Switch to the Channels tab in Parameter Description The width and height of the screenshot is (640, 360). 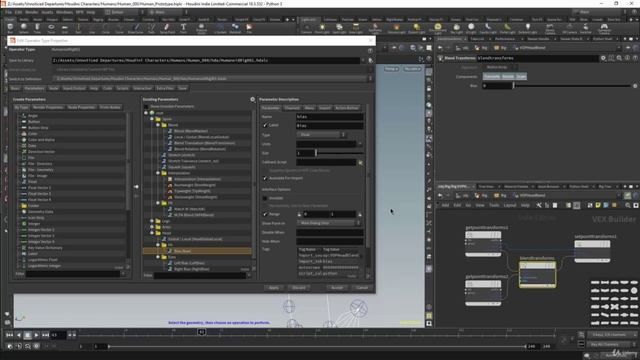[x=292, y=108]
